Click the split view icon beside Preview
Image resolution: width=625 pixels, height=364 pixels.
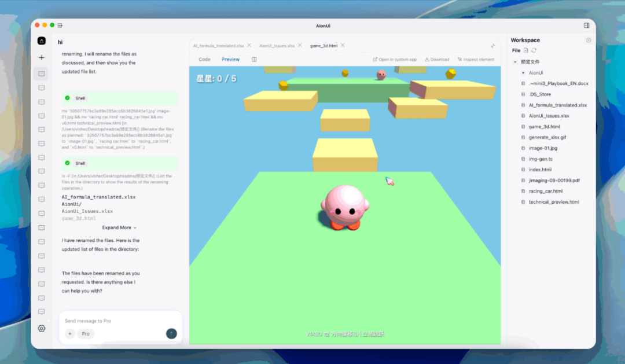click(x=254, y=60)
